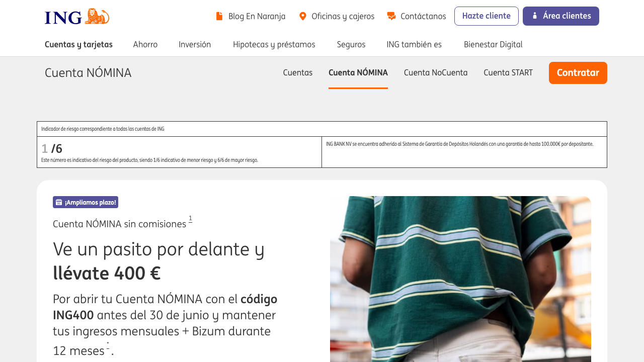Image resolution: width=644 pixels, height=362 pixels.
Task: Click the Oficinas y cajeros location pin icon
Action: pyautogui.click(x=302, y=16)
